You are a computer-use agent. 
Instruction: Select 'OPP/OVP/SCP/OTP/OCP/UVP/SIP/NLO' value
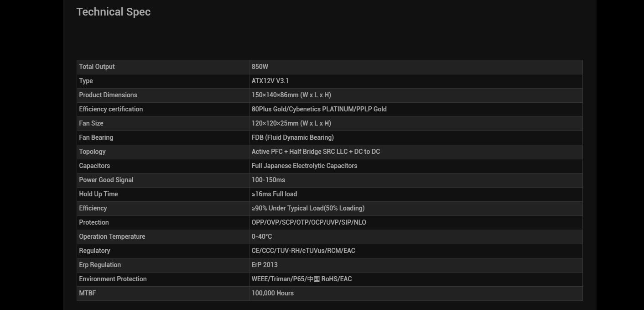click(x=309, y=222)
